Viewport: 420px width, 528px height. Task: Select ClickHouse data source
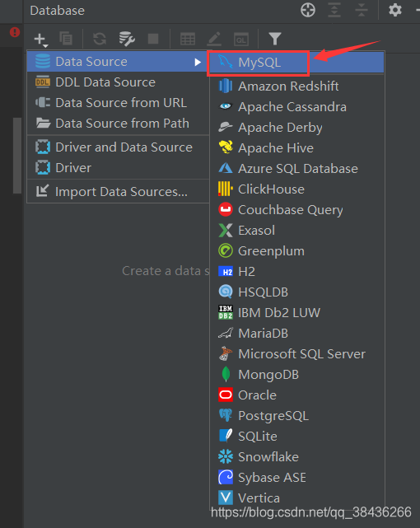coord(296,189)
